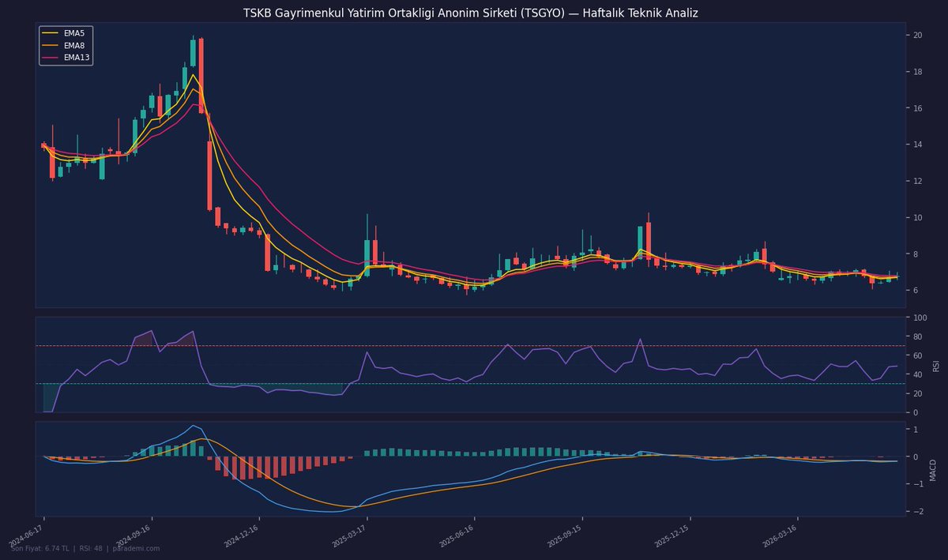The height and width of the screenshot is (560, 948).
Task: Click the vertical MACD axis title
Action: point(933,469)
